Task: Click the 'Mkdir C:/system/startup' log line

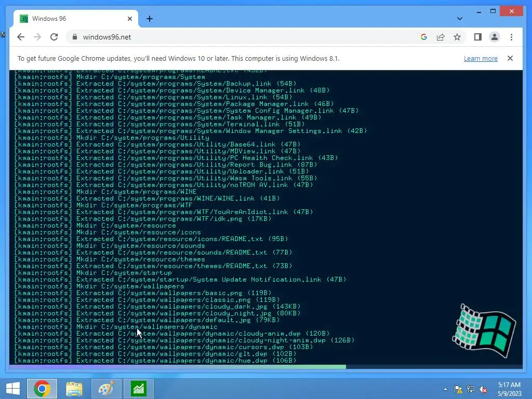Action: click(x=93, y=273)
